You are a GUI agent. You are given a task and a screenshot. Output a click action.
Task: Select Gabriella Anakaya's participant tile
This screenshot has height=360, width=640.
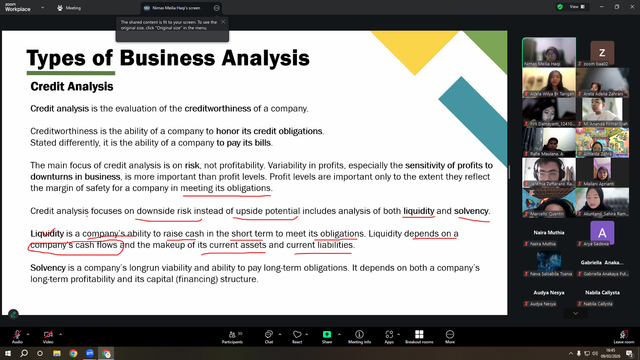[602, 263]
